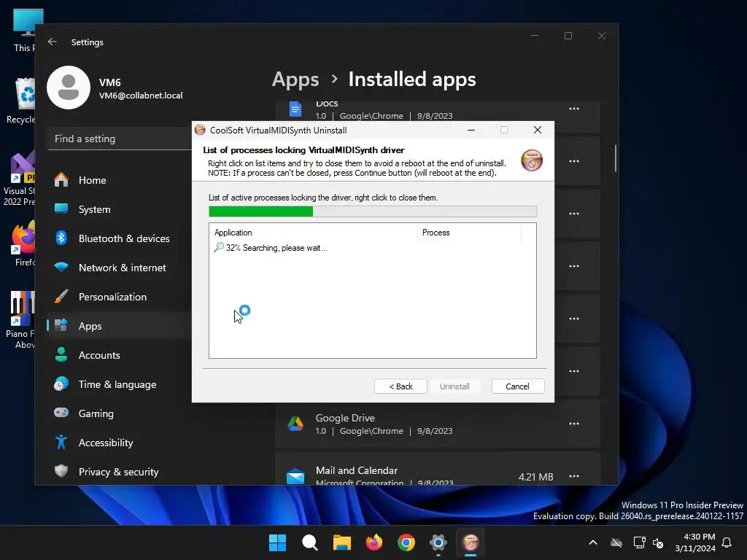Screen dimensions: 747x560
Task: Click the Time & language globe clock icon
Action: click(61, 384)
